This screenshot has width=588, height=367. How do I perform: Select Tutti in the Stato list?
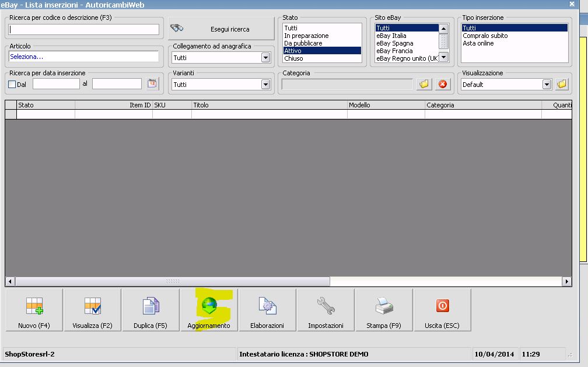[x=322, y=28]
